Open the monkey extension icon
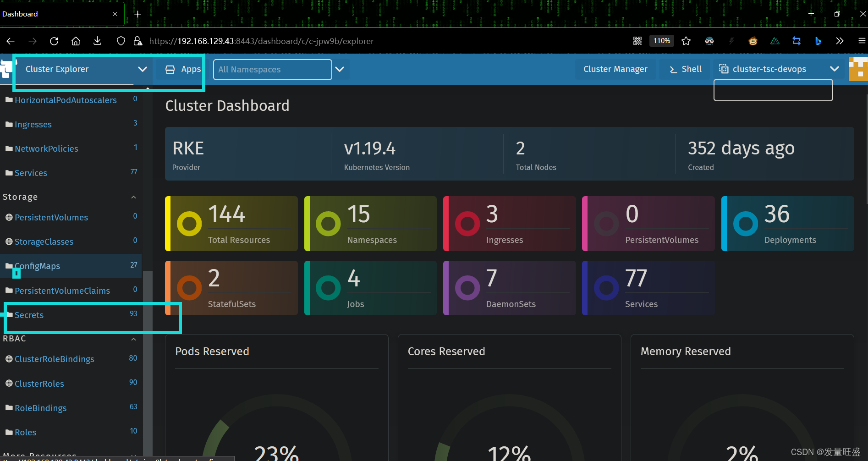 tap(753, 41)
